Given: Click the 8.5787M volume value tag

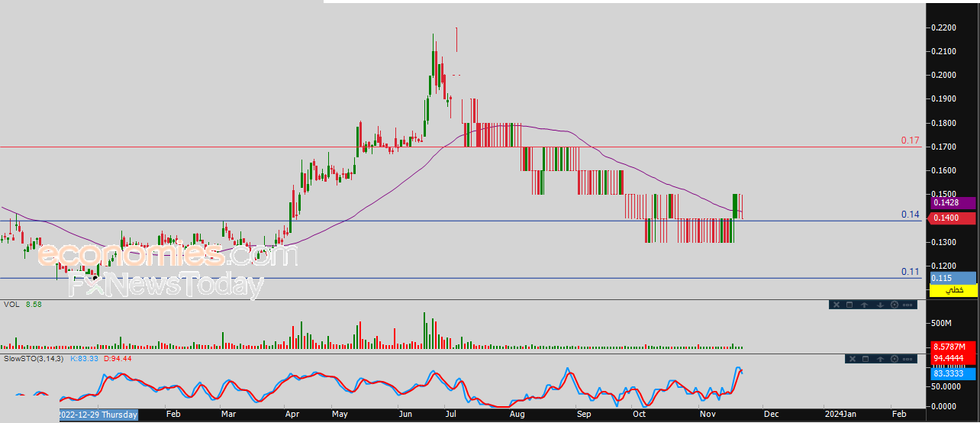Looking at the screenshot, I should tap(953, 347).
